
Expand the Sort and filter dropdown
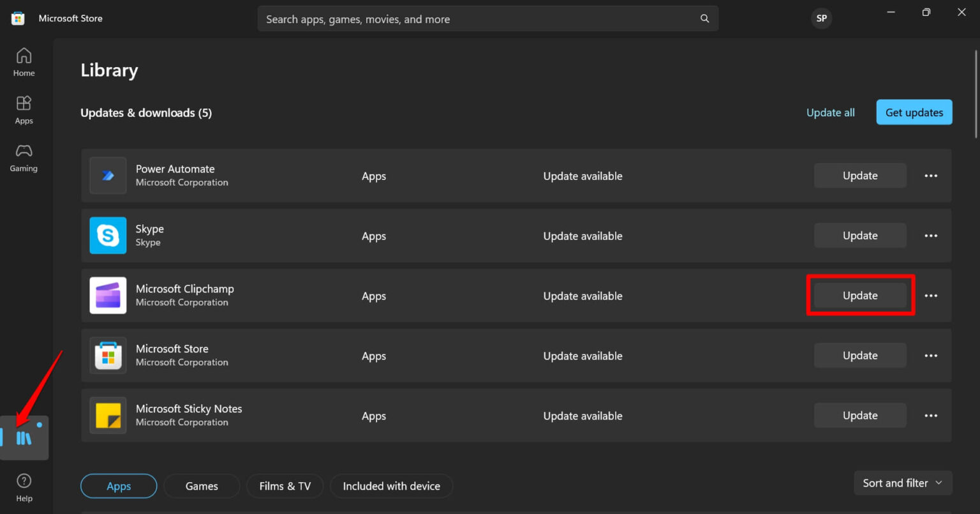pyautogui.click(x=902, y=483)
